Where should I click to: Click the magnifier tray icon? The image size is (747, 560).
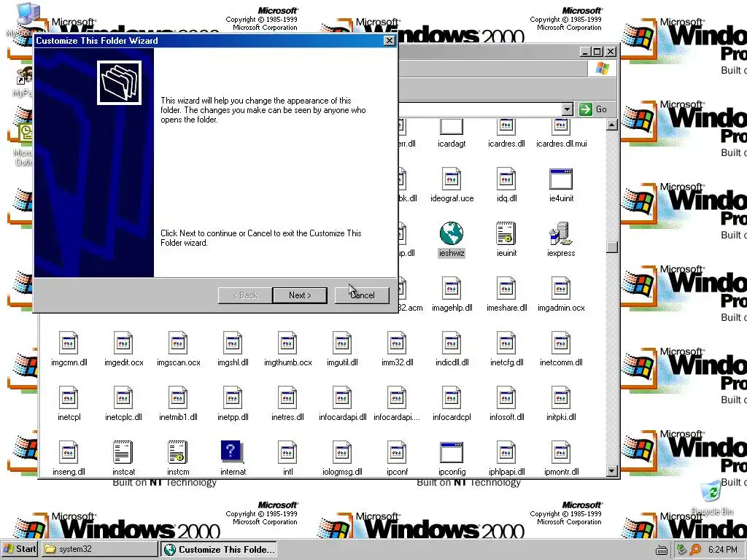click(x=695, y=550)
